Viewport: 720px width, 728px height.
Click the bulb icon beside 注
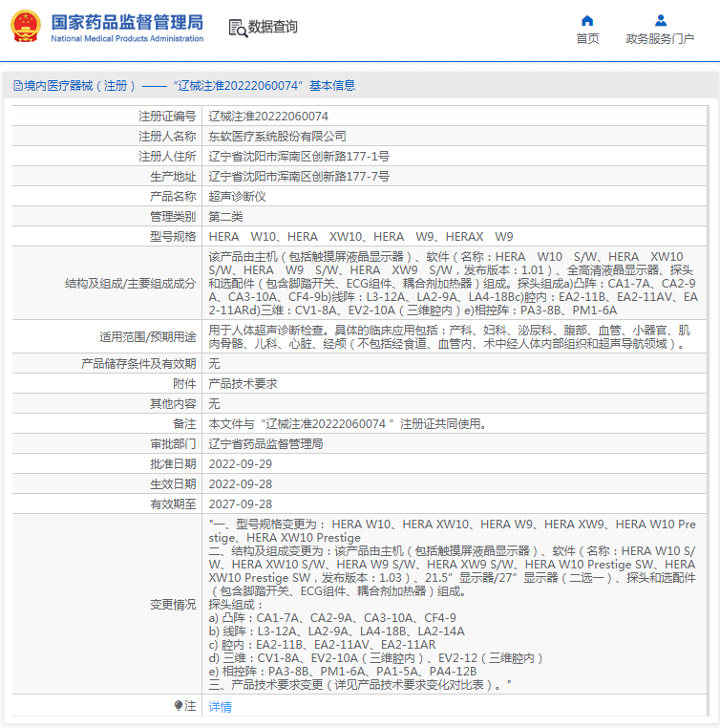click(179, 706)
